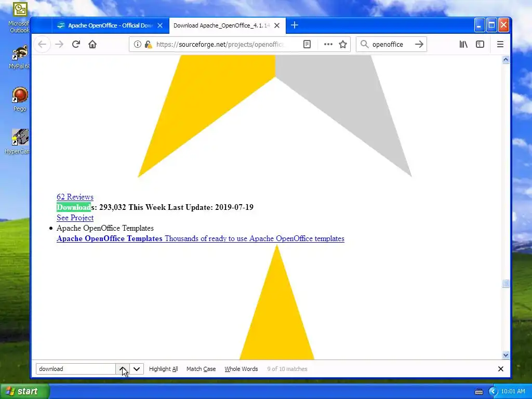This screenshot has width=532, height=399.
Task: Click the find bar download text field
Action: tap(76, 369)
